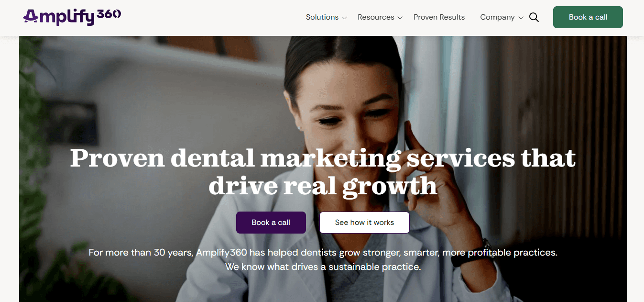The height and width of the screenshot is (302, 644).
Task: Open the Company menu label
Action: [497, 17]
